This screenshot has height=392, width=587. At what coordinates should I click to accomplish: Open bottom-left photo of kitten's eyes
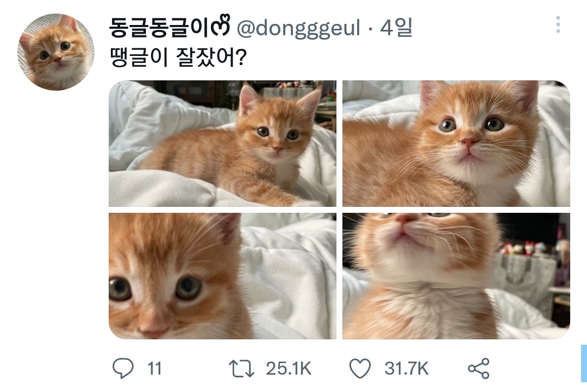coord(222,276)
